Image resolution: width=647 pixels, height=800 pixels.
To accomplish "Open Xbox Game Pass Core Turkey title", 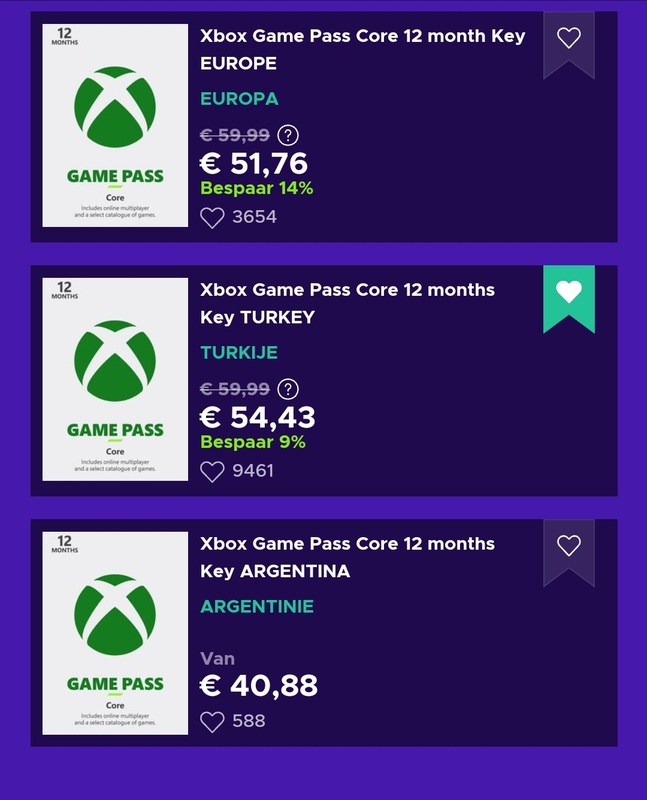I will pos(347,303).
